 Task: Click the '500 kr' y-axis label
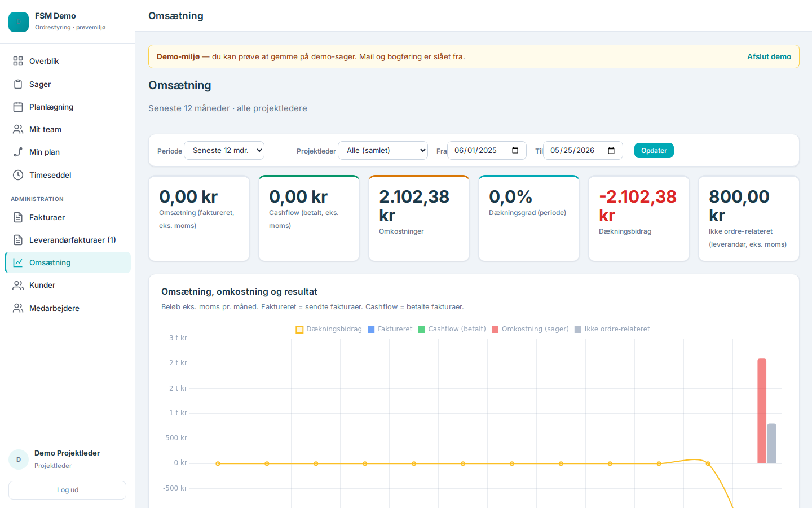(x=176, y=438)
